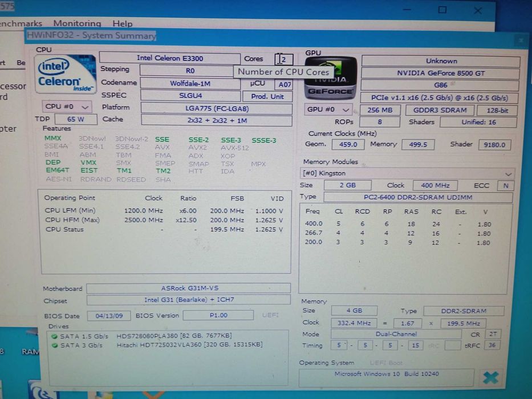Click the CPU Status operating point row
The width and height of the screenshot is (532, 399).
[164, 229]
